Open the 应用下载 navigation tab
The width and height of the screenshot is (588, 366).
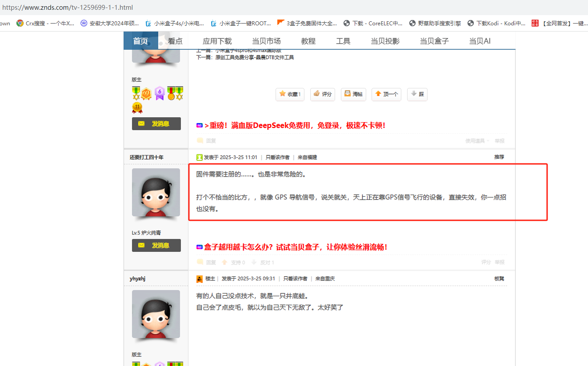coord(217,41)
